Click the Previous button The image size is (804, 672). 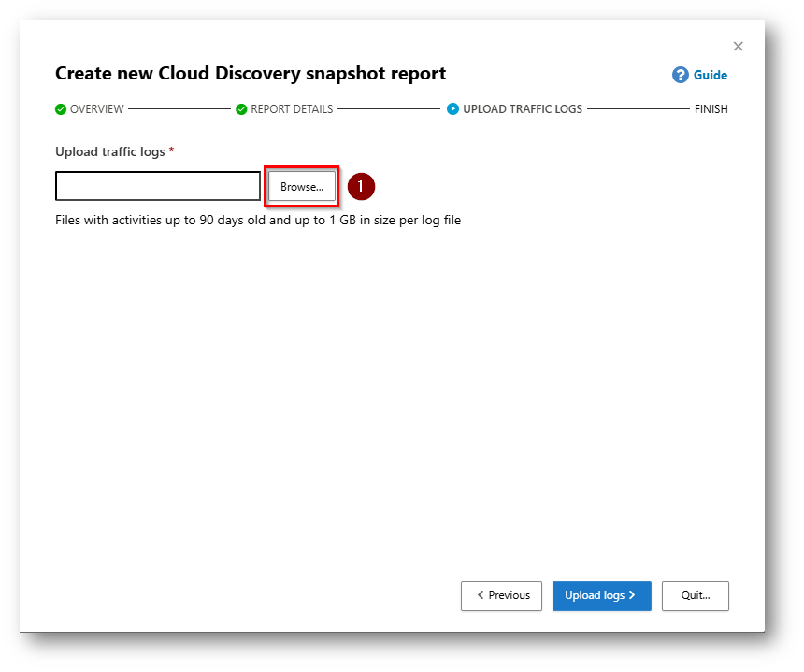(501, 595)
